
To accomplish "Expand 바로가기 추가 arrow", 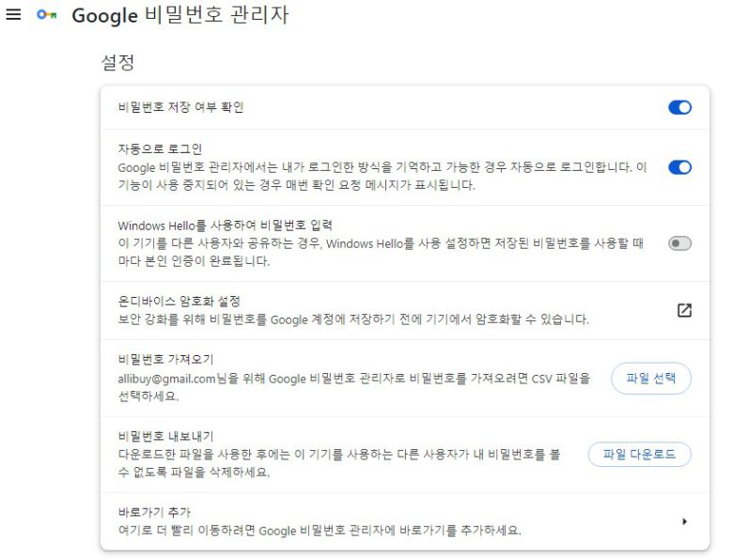I will pyautogui.click(x=684, y=521).
